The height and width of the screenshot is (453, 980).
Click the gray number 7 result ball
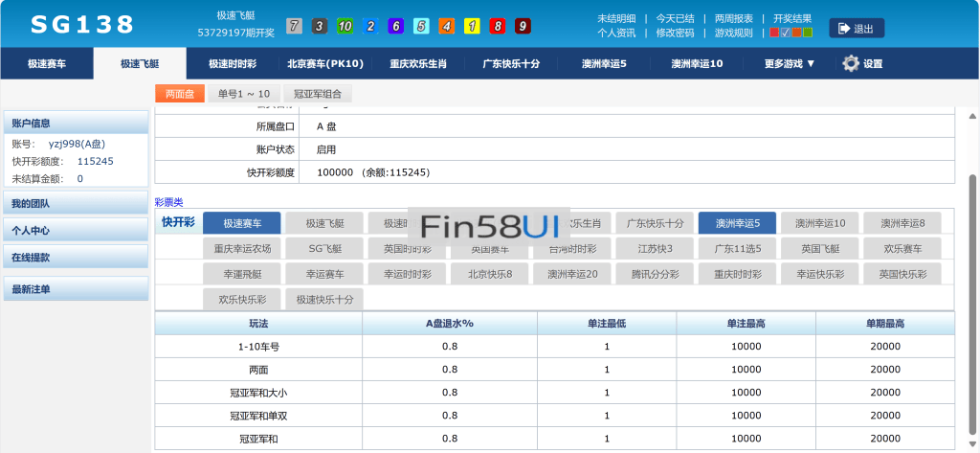295,26
